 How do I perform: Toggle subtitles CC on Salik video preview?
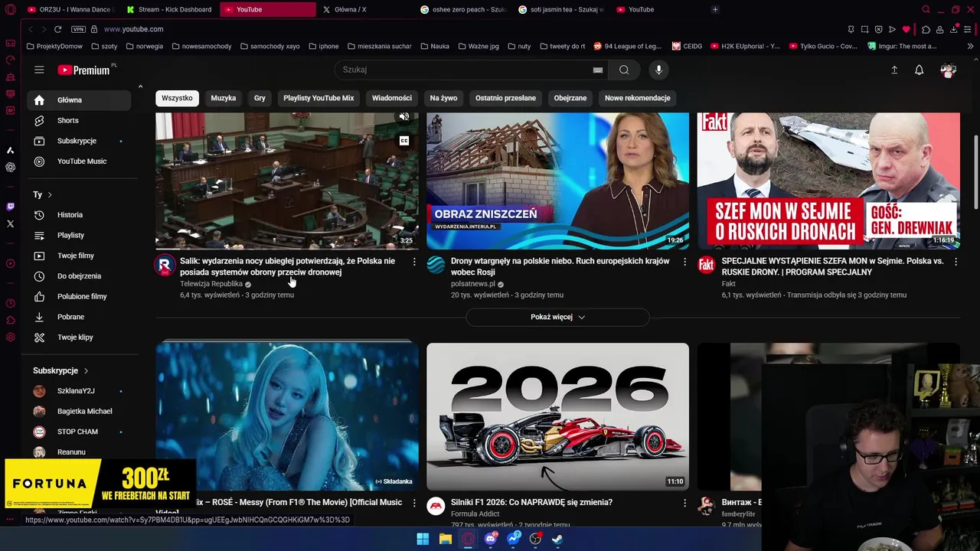(x=404, y=141)
